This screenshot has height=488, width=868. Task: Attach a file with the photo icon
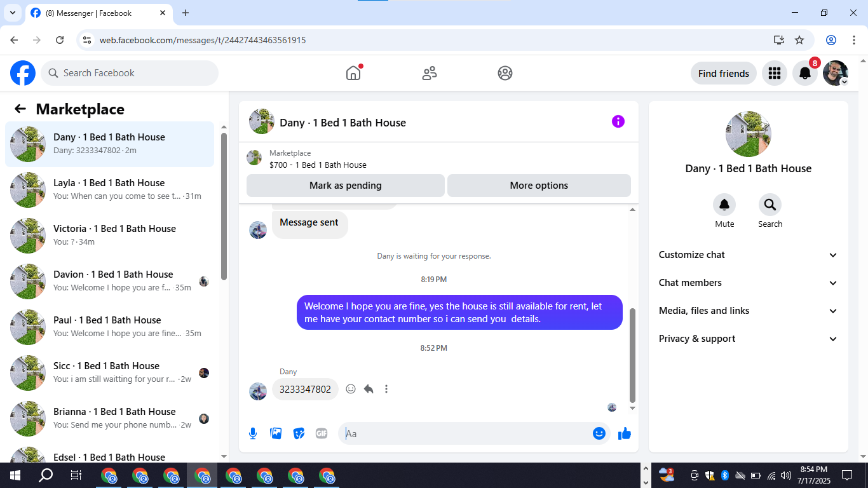276,433
